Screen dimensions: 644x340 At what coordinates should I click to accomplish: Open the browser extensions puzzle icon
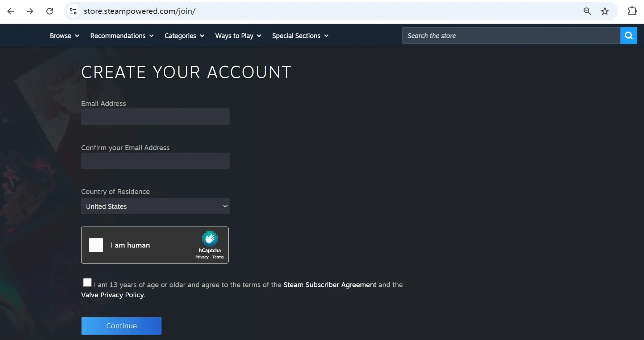632,11
